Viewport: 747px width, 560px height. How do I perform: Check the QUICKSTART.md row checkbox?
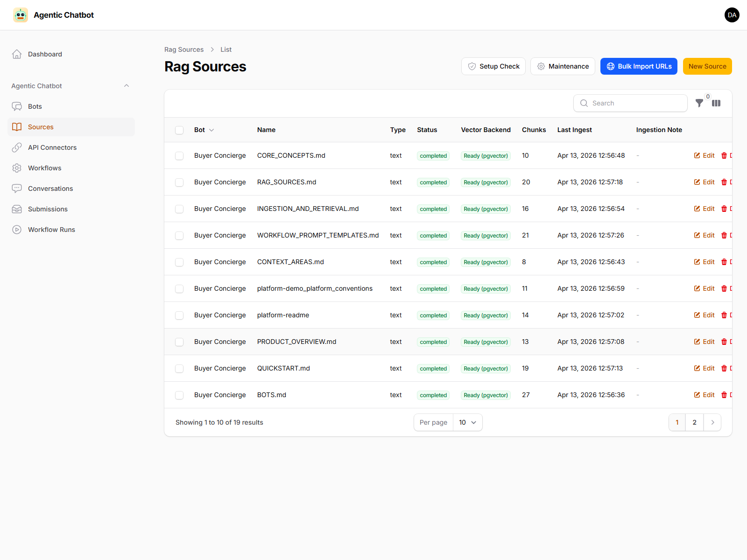point(179,369)
